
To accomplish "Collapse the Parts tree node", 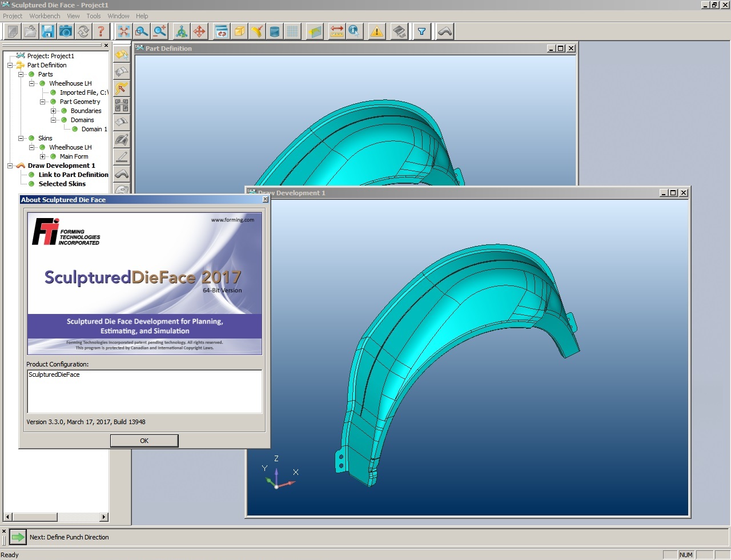I will click(x=21, y=74).
